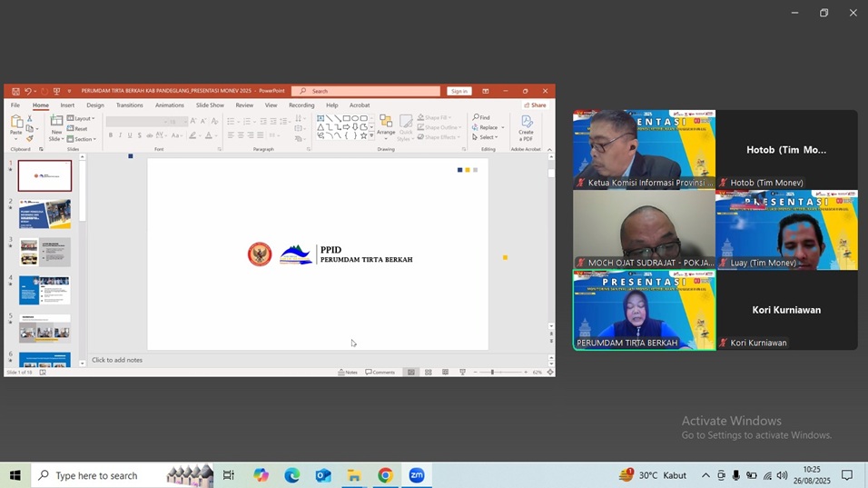The width and height of the screenshot is (868, 488).
Task: Toggle center text alignment
Action: [x=241, y=135]
